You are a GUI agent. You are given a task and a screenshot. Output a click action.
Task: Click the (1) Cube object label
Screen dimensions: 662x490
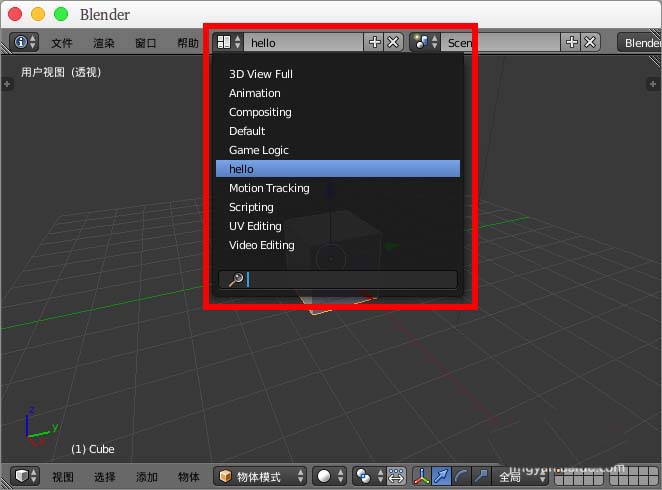click(92, 449)
